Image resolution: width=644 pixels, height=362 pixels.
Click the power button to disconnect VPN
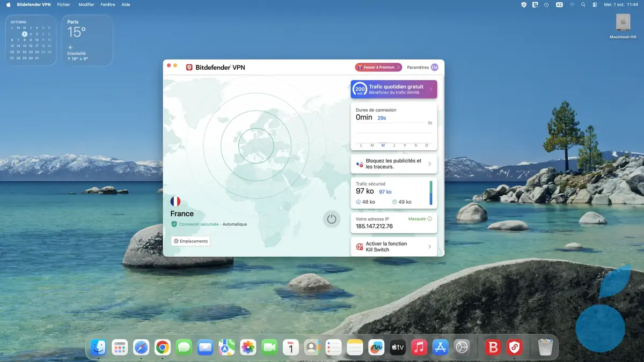coord(332,219)
